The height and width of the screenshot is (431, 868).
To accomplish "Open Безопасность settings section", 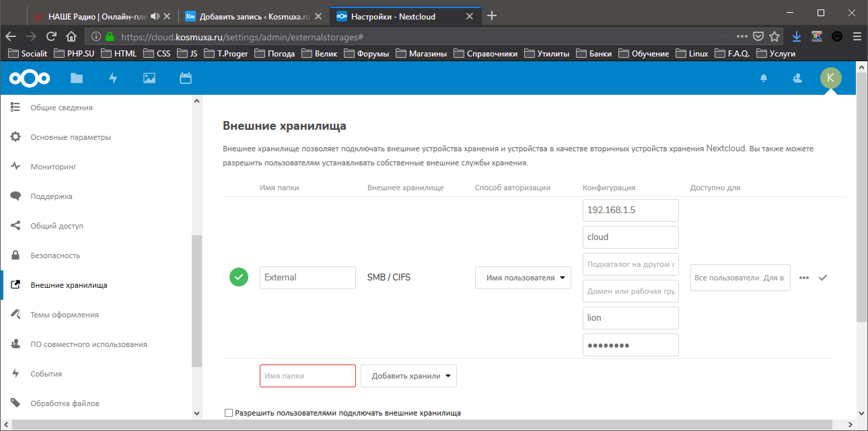I will 55,256.
